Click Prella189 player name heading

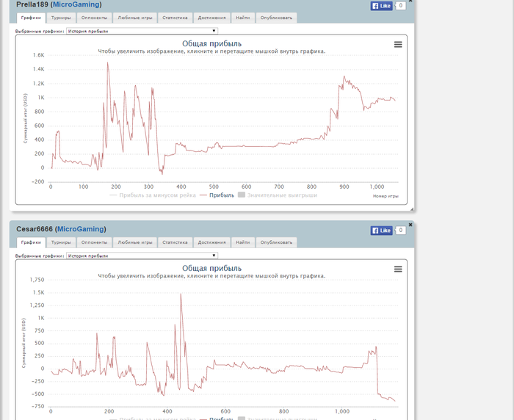[32, 4]
